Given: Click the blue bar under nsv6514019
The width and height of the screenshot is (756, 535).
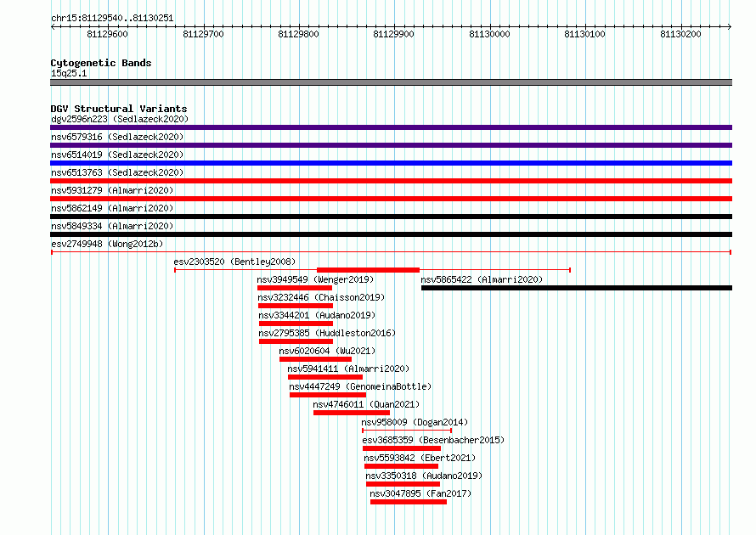Looking at the screenshot, I should (391, 163).
